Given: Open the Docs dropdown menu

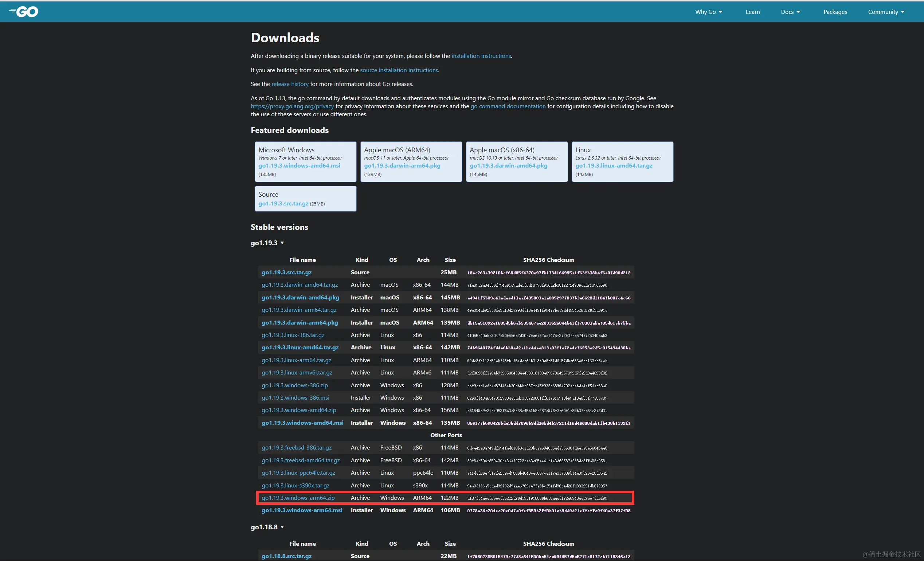Looking at the screenshot, I should point(790,12).
